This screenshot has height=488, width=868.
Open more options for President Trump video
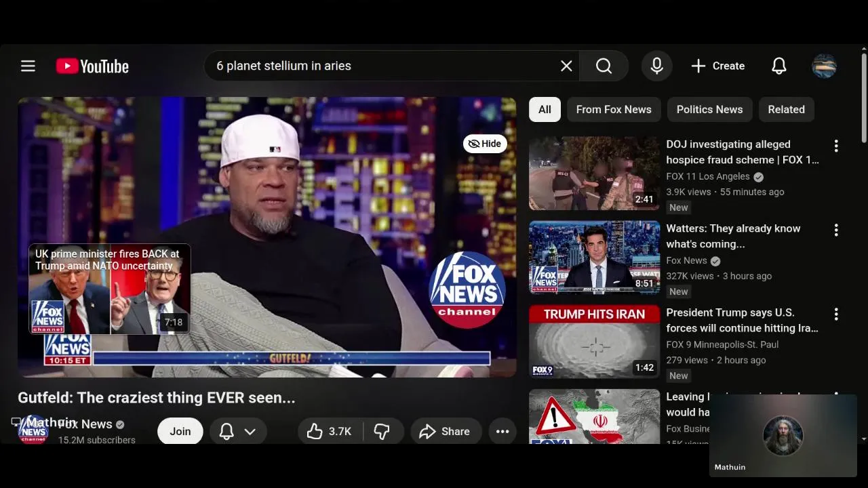click(836, 314)
